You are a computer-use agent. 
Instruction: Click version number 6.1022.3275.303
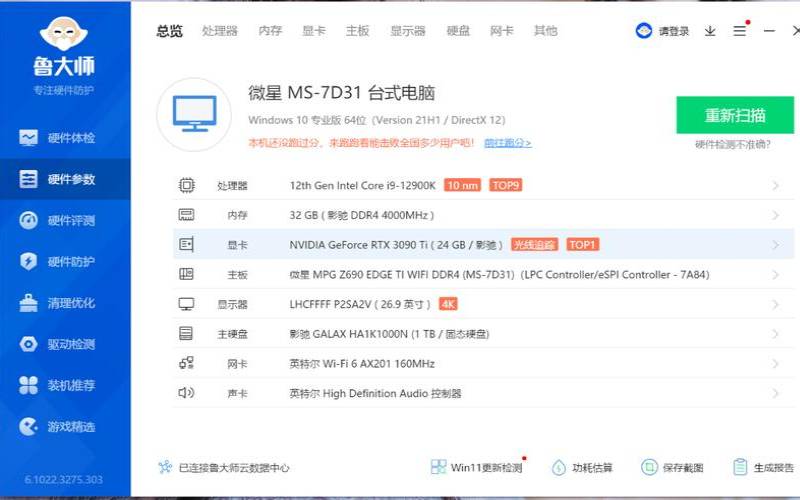point(64,480)
